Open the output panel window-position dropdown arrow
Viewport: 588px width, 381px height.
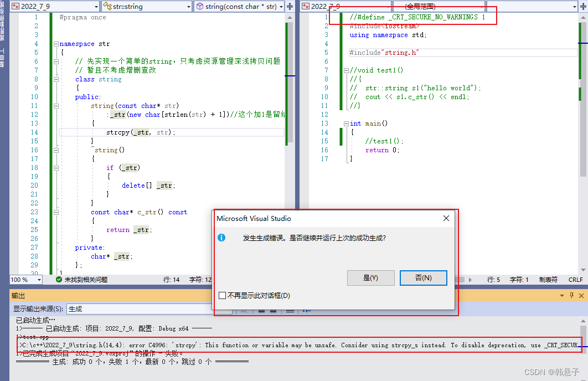[562, 296]
